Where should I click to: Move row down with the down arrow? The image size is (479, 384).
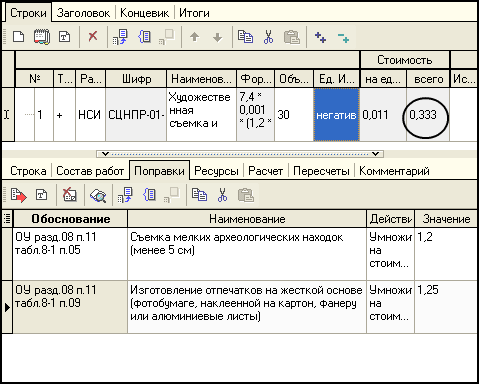(217, 37)
